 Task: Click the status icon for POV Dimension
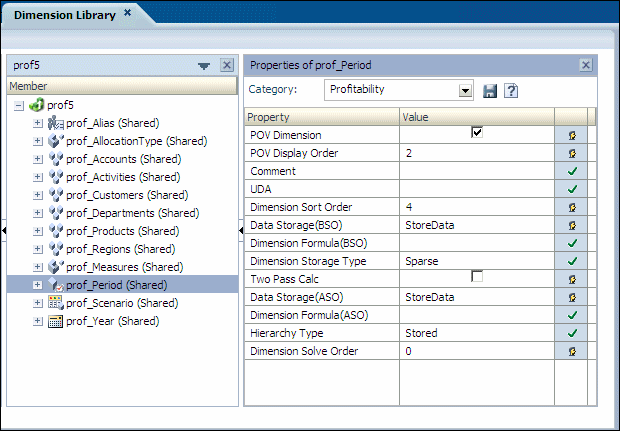click(572, 136)
